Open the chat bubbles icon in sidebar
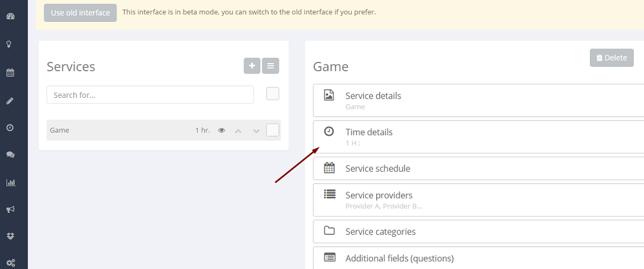 (10, 155)
